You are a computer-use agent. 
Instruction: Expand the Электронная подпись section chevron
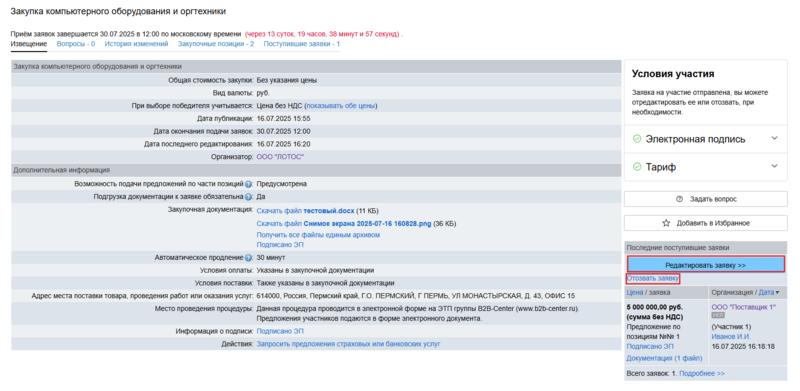(774, 138)
